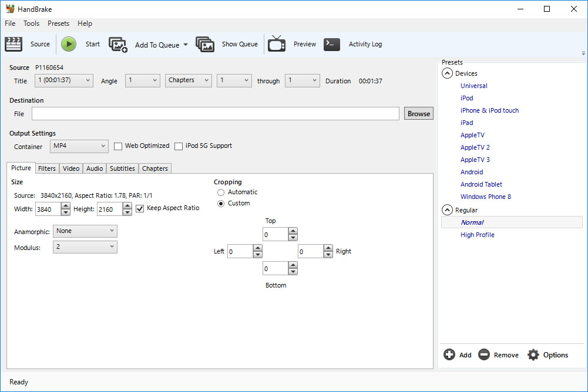Open preset Options gear icon
Image resolution: width=588 pixels, height=392 pixels.
pyautogui.click(x=533, y=354)
